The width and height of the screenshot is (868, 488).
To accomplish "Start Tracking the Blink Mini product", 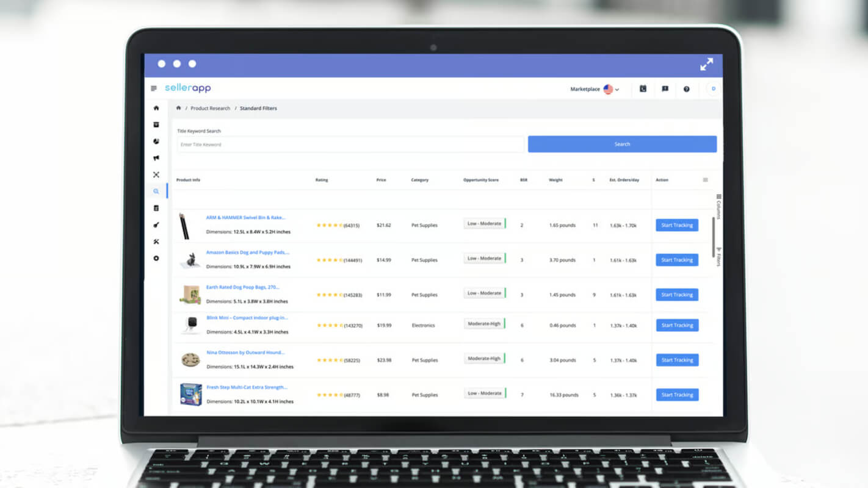I will (x=677, y=325).
